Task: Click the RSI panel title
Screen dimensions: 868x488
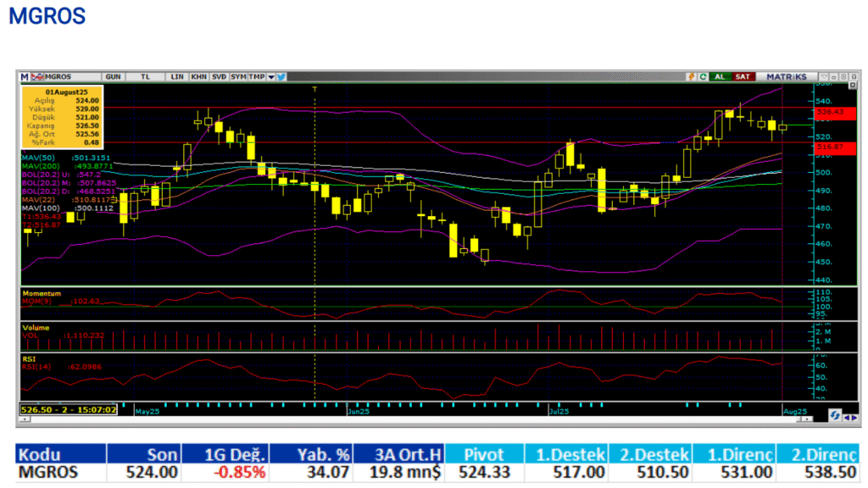Action: [x=29, y=359]
